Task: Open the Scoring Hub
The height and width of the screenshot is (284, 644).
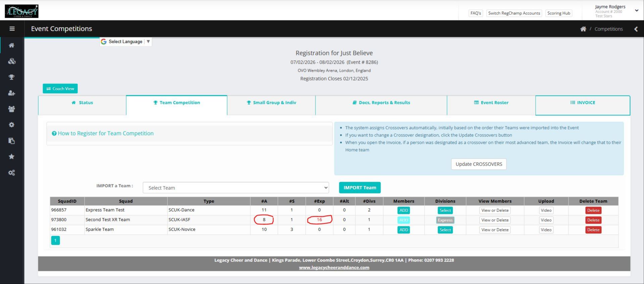Action: point(559,13)
